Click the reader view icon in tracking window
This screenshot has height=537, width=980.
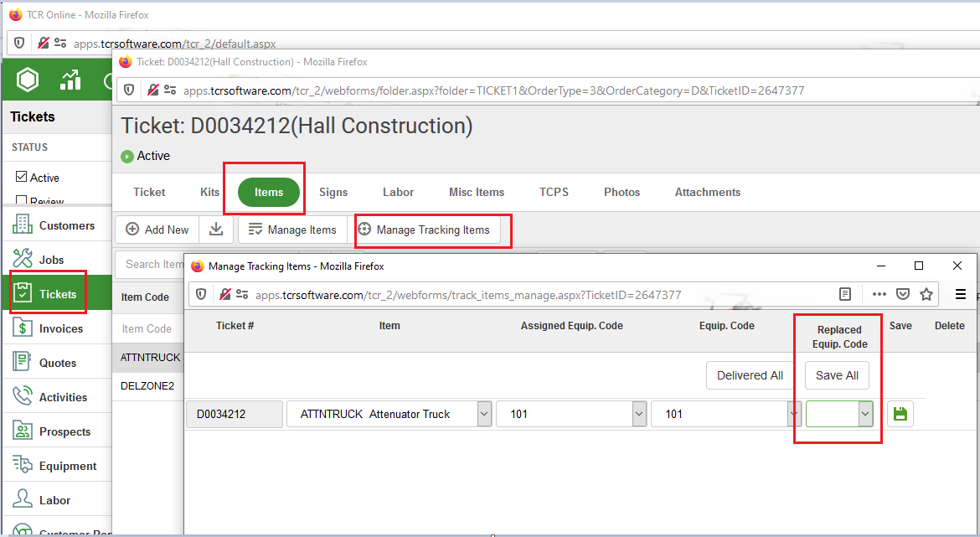844,294
